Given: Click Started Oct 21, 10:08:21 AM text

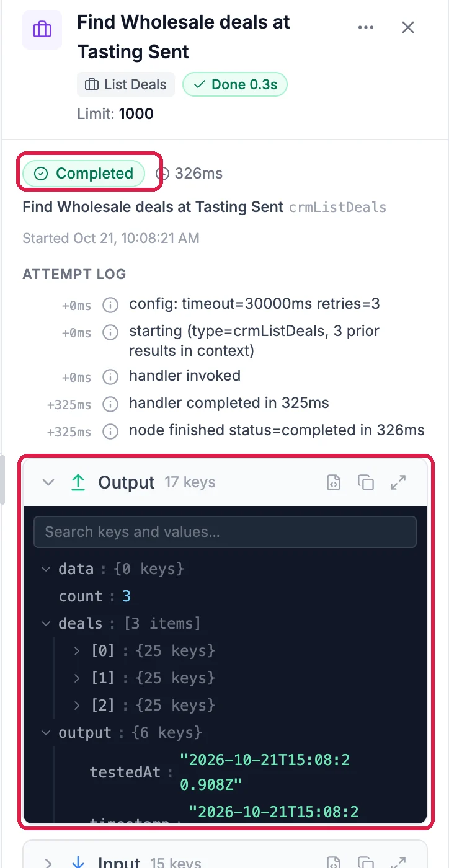Looking at the screenshot, I should pos(111,238).
